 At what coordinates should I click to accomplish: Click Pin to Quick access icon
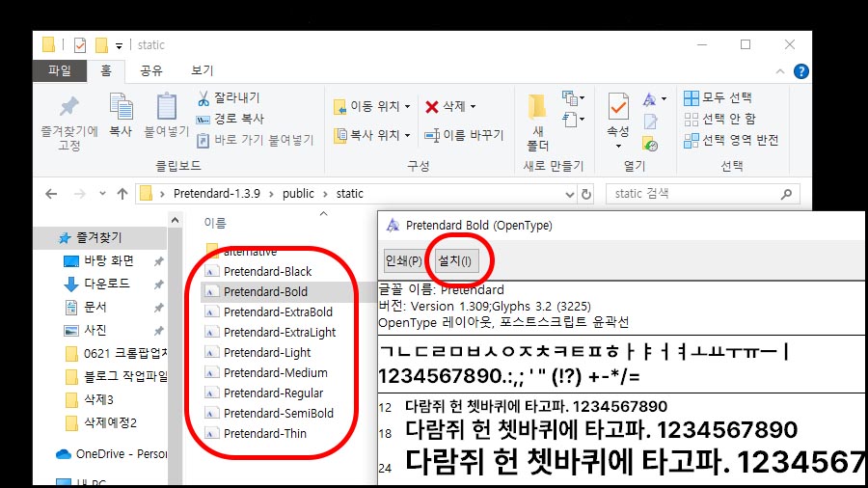coord(69,107)
